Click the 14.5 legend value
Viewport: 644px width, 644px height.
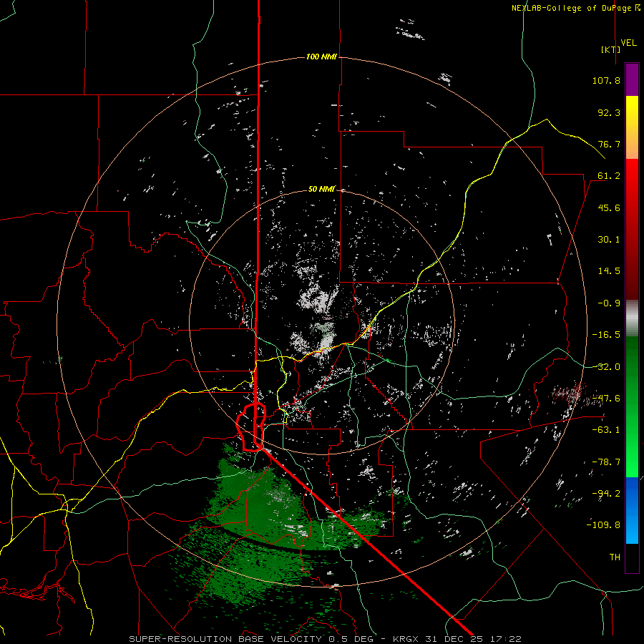[x=609, y=270]
